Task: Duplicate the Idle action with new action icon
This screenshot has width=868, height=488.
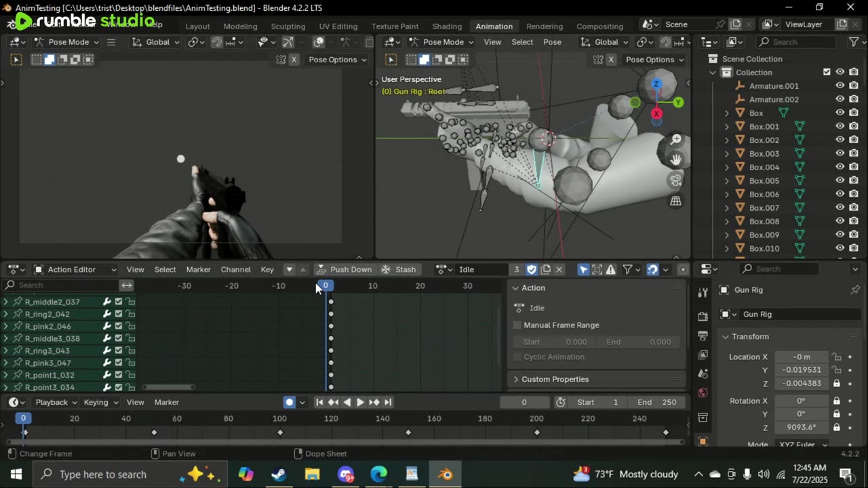Action: [545, 269]
